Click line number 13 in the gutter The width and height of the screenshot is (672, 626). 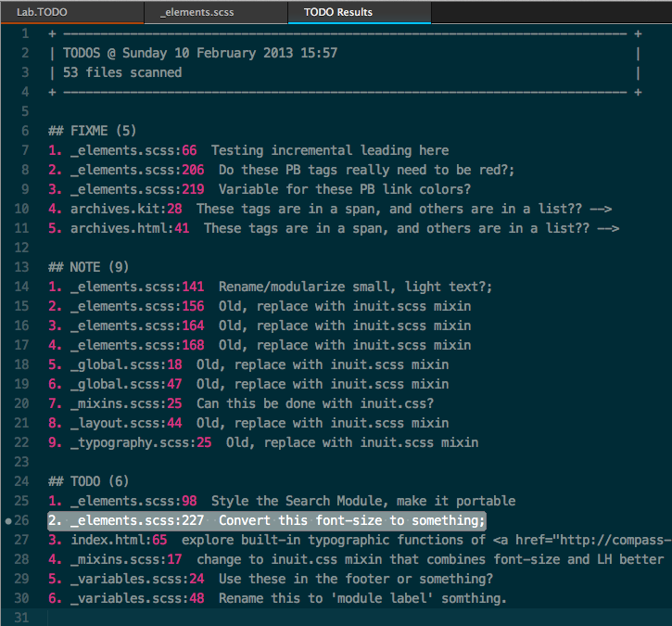(x=23, y=267)
